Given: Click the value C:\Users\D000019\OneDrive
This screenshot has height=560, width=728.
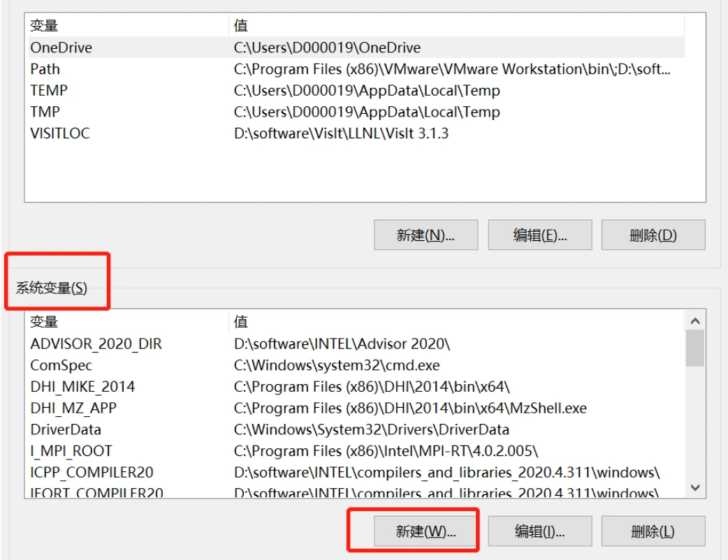Looking at the screenshot, I should 328,47.
